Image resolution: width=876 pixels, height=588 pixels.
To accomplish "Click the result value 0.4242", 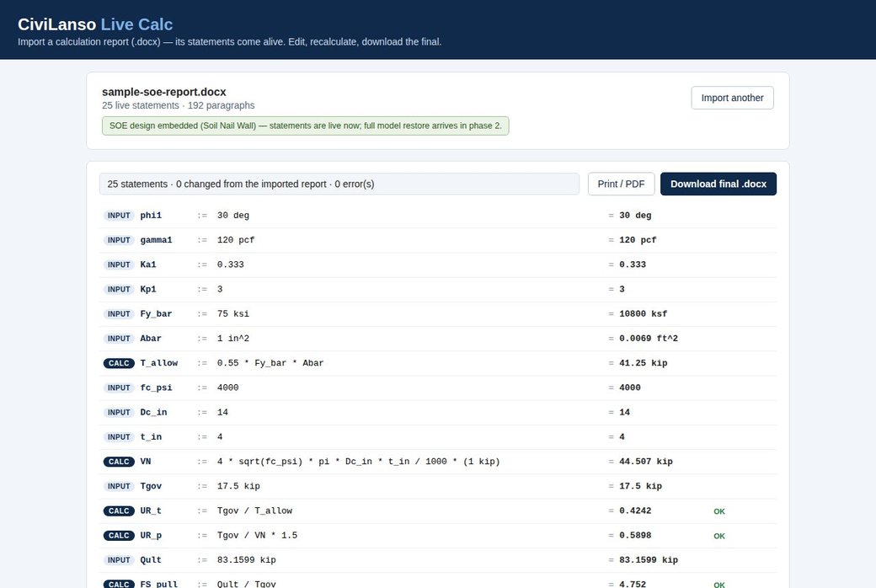I will click(x=635, y=510).
